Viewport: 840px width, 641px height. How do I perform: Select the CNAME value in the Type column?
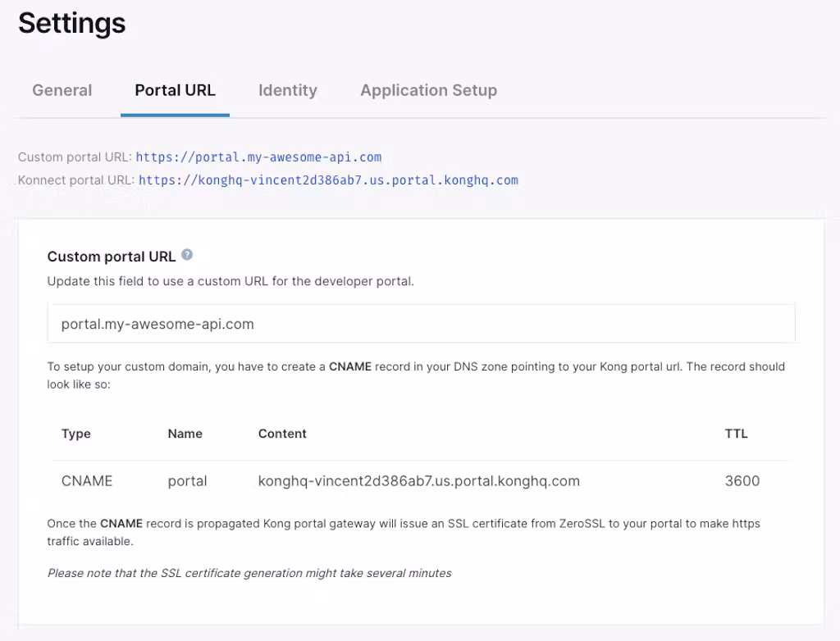87,481
